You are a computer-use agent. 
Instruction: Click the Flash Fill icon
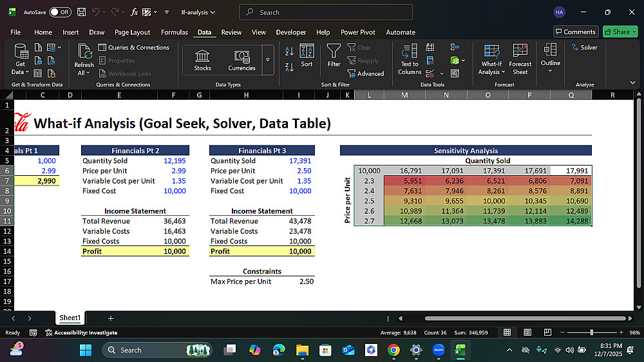(x=430, y=48)
